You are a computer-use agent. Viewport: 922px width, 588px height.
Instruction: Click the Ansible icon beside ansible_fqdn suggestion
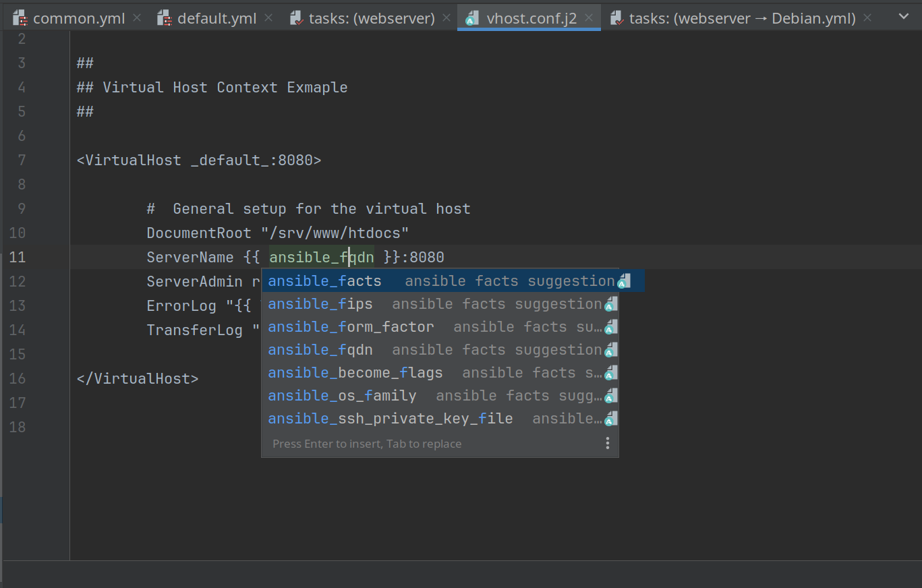pyautogui.click(x=611, y=350)
